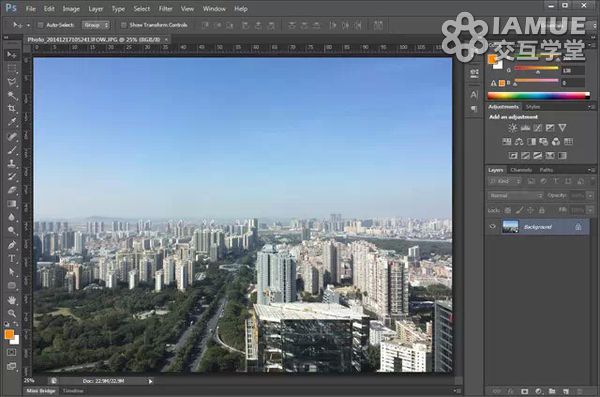Switch to the Styles tab
This screenshot has height=397, width=600.
pos(533,107)
